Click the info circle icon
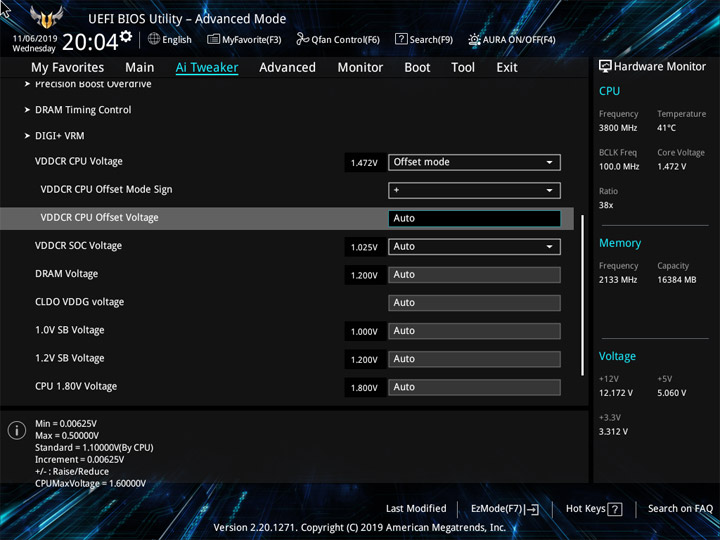 17,430
